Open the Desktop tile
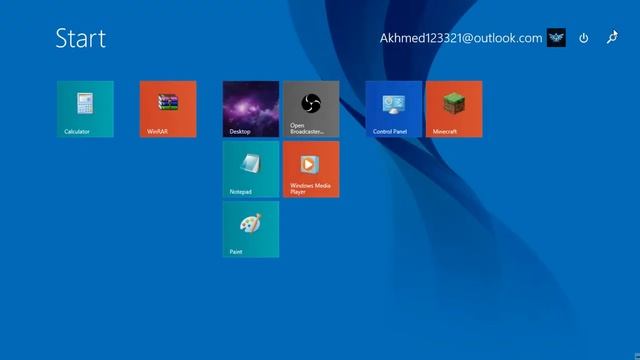Viewport: 640px width, 360px height. pos(251,109)
